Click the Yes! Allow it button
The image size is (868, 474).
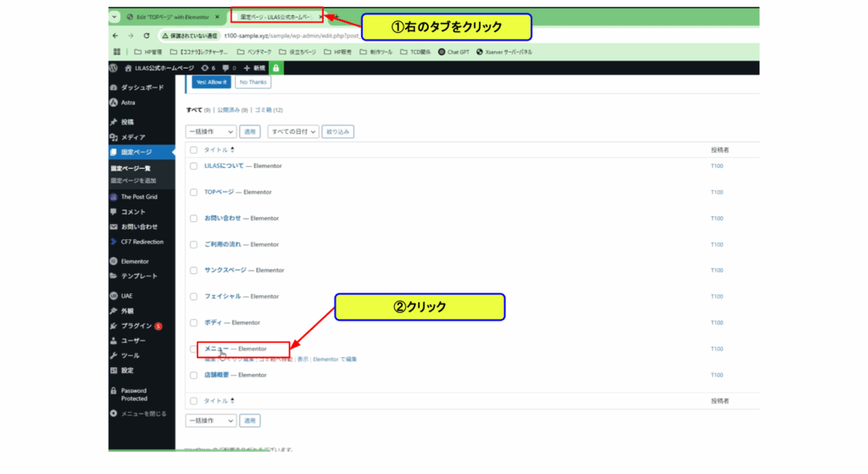211,82
